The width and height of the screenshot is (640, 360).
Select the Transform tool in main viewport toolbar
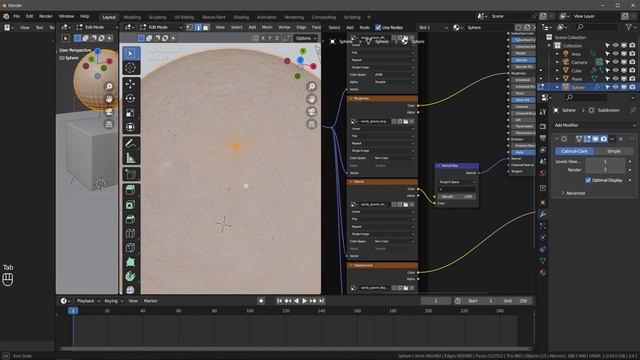coord(131,127)
